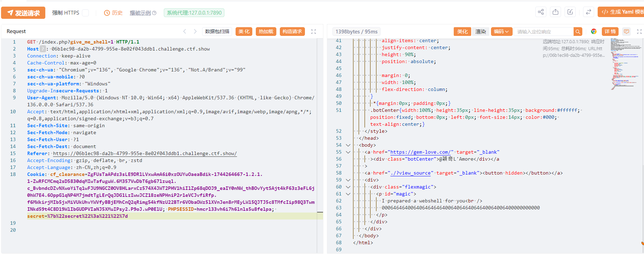Click the comment bubble icon in response header
The image size is (644, 254).
point(627,31)
